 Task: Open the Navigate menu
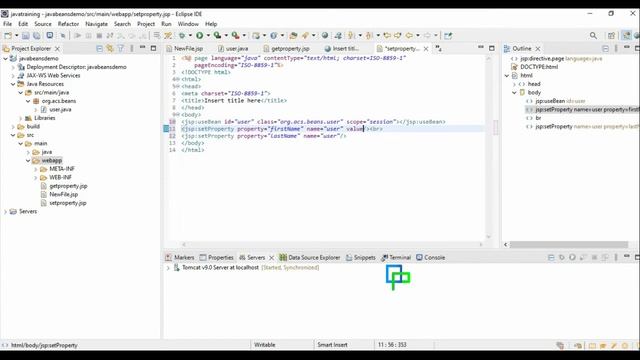click(96, 24)
